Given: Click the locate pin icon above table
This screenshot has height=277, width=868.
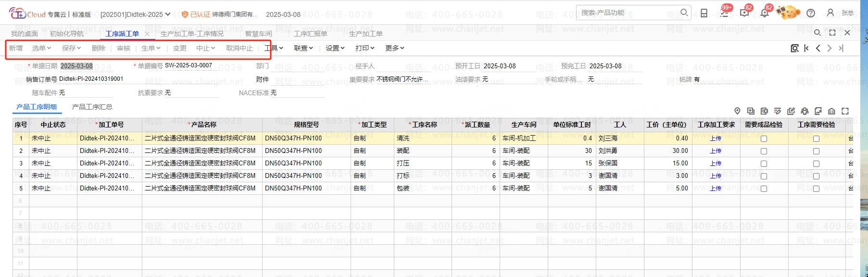Looking at the screenshot, I should 737,111.
